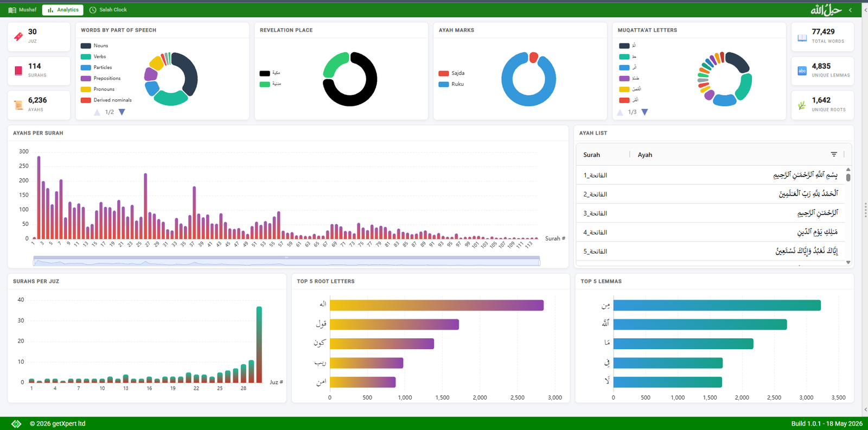Toggle the Pronouns legend entry
Screen dimensions: 868x430
click(x=98, y=89)
